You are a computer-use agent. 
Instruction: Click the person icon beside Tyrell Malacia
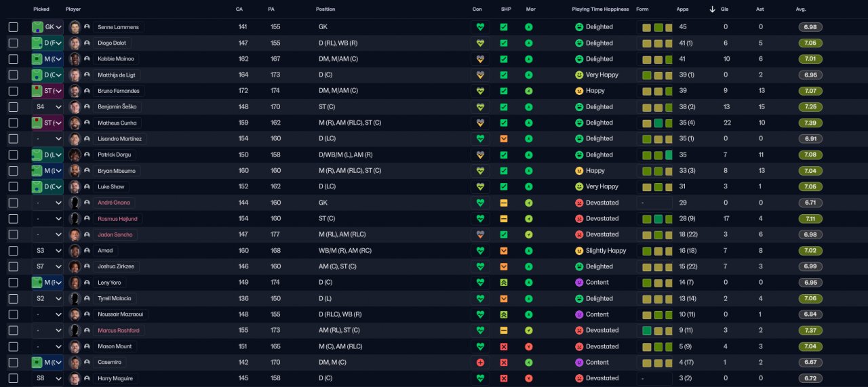tap(87, 298)
